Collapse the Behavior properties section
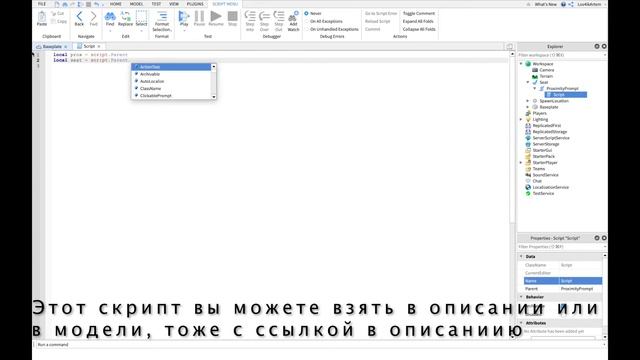 (x=521, y=297)
